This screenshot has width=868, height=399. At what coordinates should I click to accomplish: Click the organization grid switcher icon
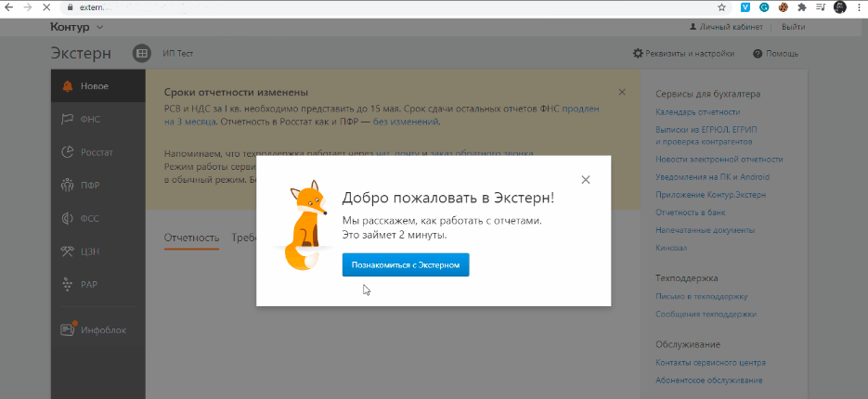[x=142, y=54]
